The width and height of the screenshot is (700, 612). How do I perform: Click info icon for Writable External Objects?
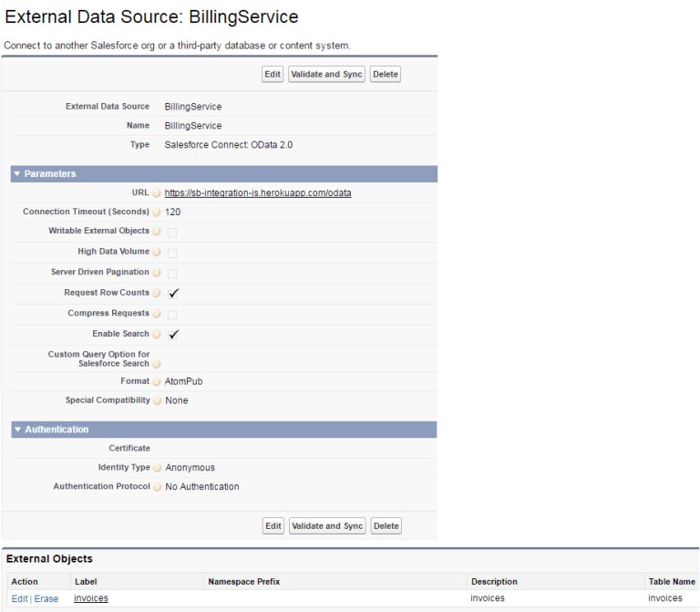[157, 232]
